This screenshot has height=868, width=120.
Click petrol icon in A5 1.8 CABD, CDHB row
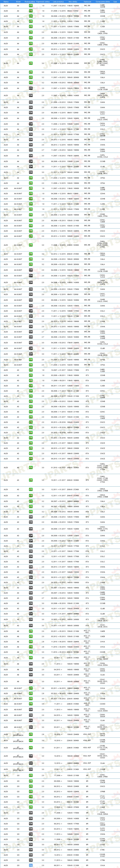pyautogui.click(x=31, y=370)
